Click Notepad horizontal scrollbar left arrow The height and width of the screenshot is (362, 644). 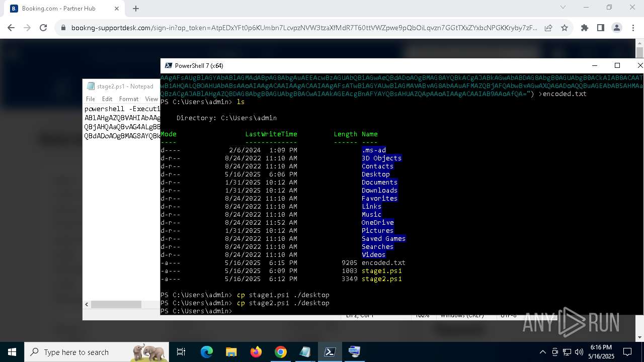coord(87,305)
